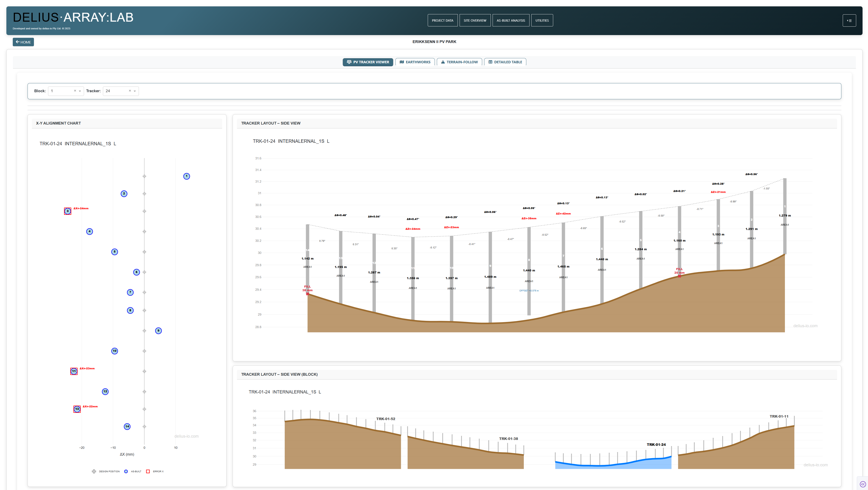Select as-built point 5 marker
This screenshot has height=490, width=868.
115,252
